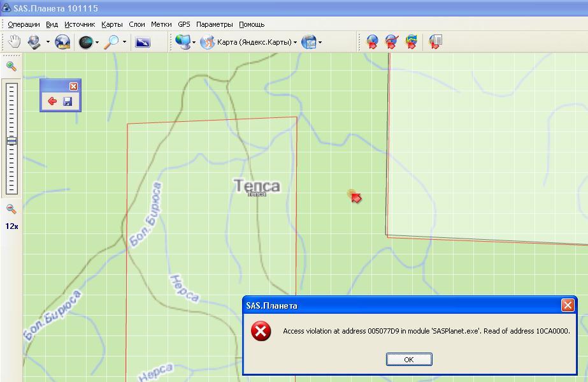This screenshot has width=588, height=382.
Task: Click the dark globe map icon
Action: [85, 42]
